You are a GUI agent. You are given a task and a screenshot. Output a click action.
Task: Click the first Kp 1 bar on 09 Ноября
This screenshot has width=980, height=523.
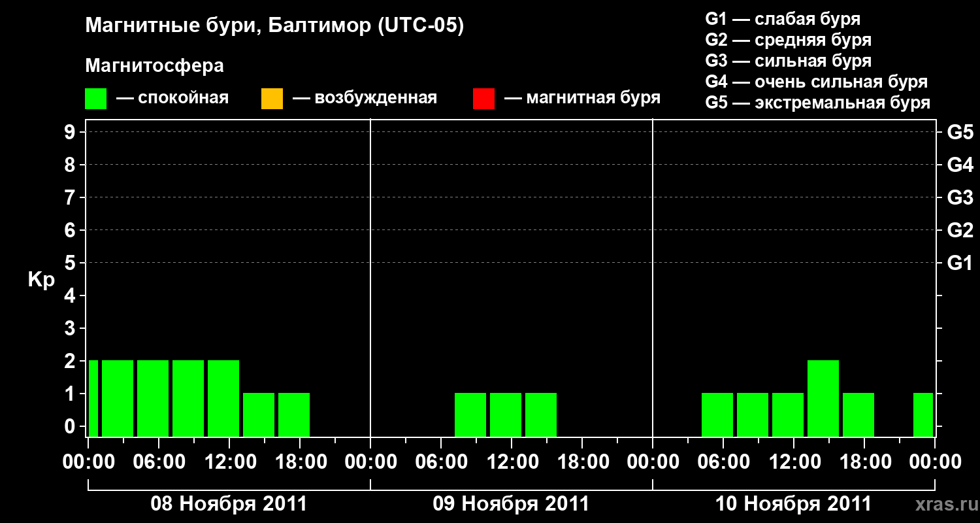[470, 414]
